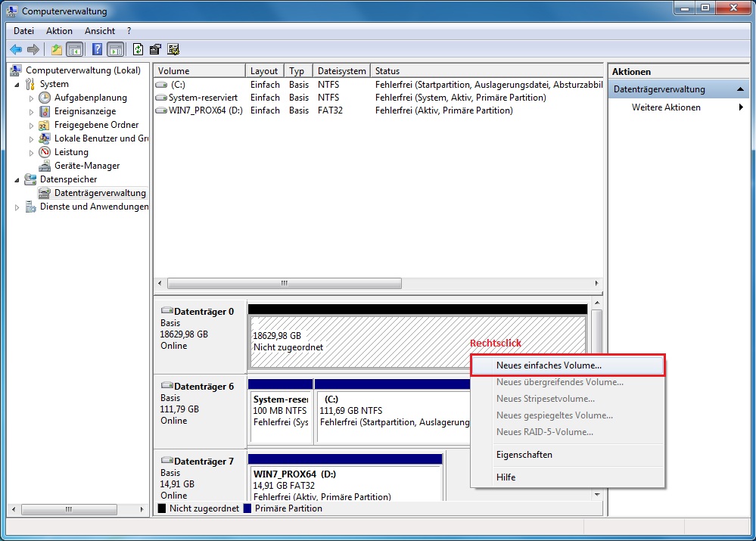
Task: Select the Geräte-Manager tree item
Action: click(87, 166)
